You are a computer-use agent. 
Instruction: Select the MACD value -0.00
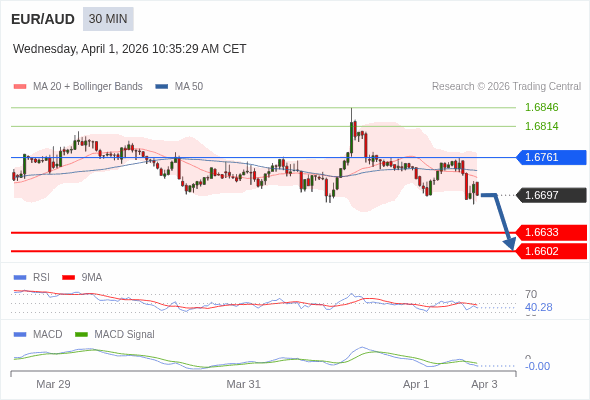537,366
